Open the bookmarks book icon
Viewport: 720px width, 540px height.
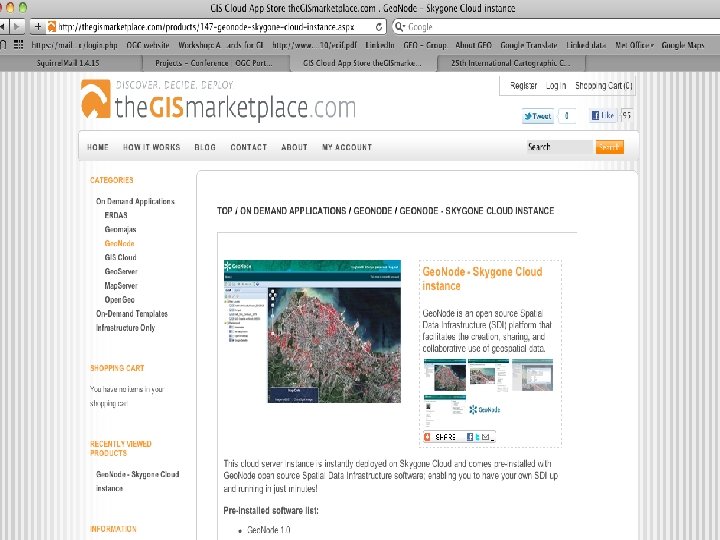tap(3, 45)
